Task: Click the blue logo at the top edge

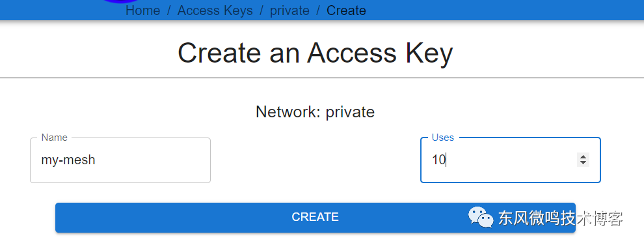Action: coord(122,1)
